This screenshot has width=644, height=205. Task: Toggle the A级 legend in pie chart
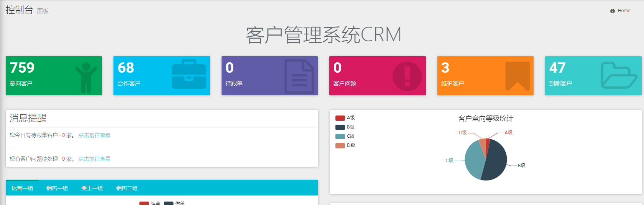tap(345, 118)
